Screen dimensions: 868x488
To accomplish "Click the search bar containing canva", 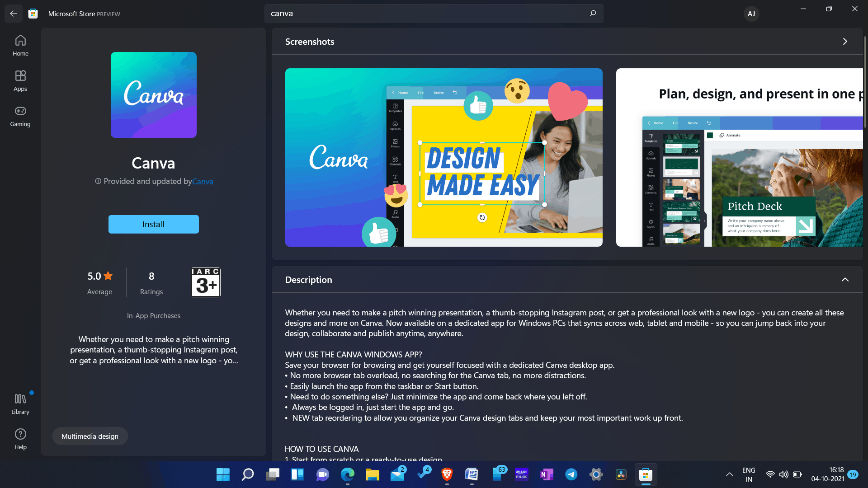I will pyautogui.click(x=434, y=14).
